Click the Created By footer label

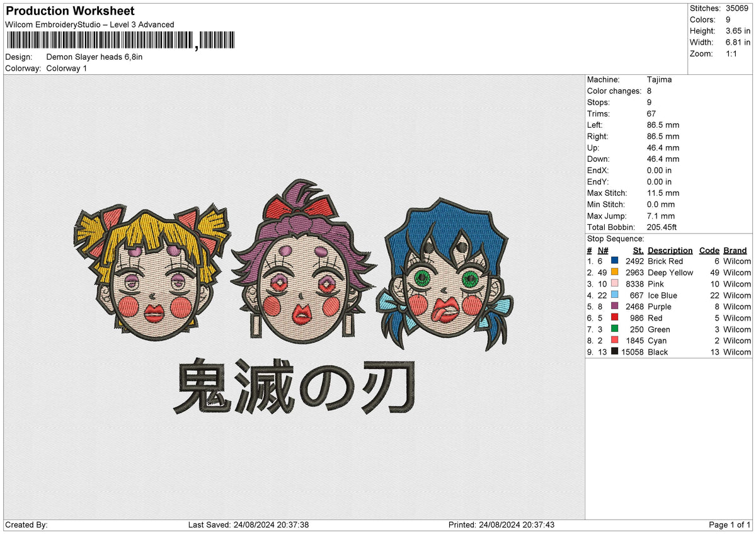[x=26, y=525]
